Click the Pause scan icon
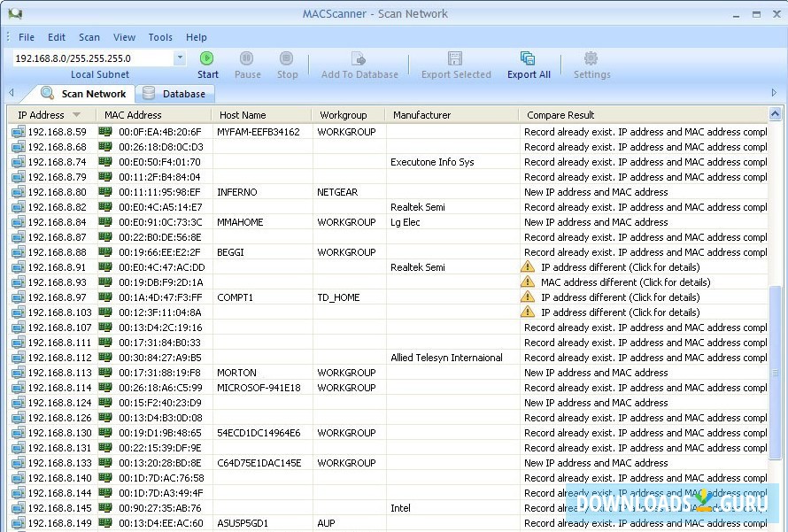The image size is (788, 532). coord(247,59)
